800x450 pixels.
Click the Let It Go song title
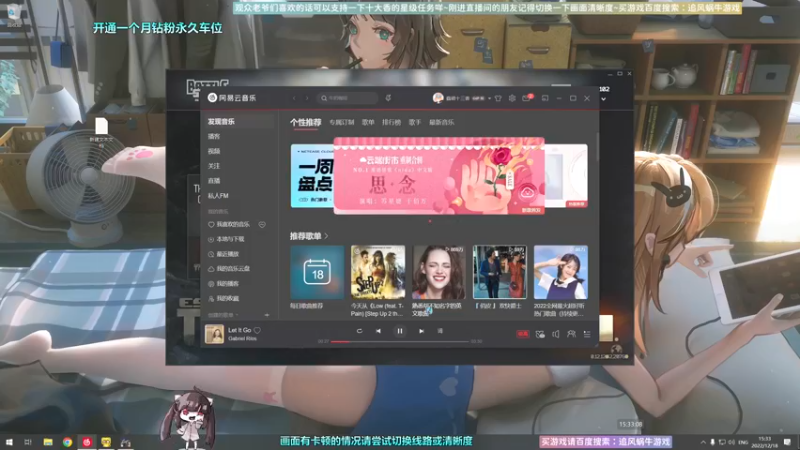click(x=239, y=330)
